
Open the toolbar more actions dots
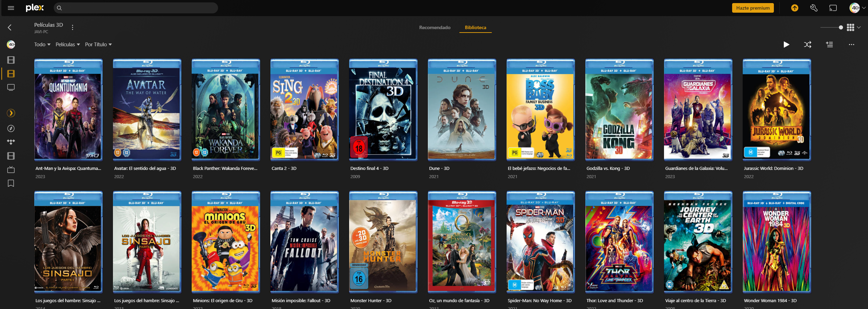(x=852, y=45)
